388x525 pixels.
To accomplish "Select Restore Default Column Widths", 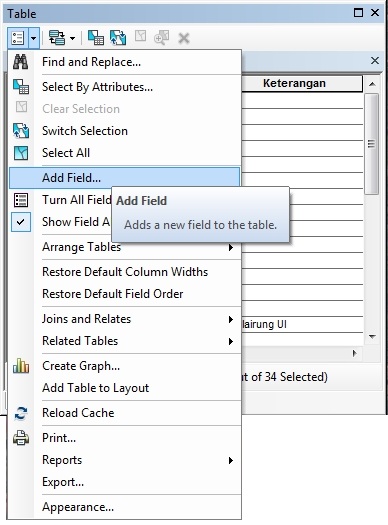I will (x=125, y=272).
